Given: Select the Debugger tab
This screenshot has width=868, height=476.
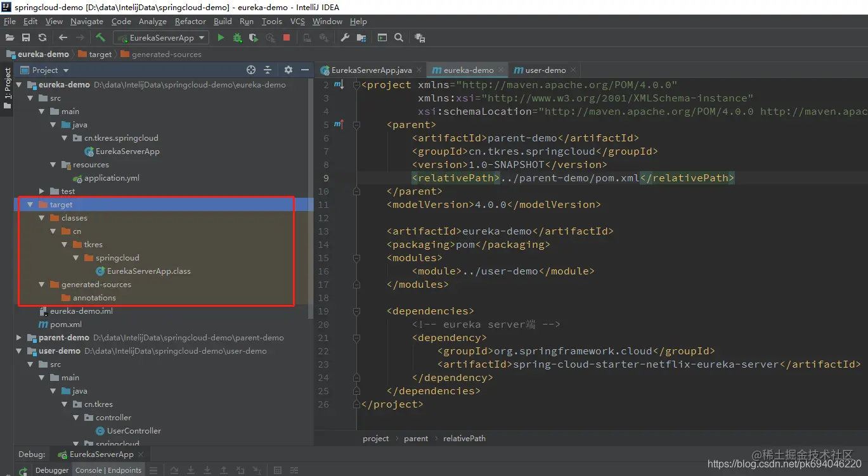Looking at the screenshot, I should tap(52, 470).
